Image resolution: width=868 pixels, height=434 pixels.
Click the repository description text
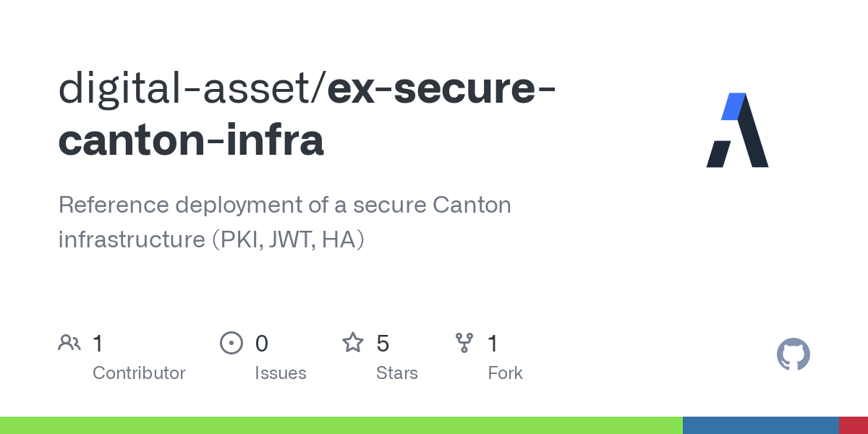tap(284, 222)
